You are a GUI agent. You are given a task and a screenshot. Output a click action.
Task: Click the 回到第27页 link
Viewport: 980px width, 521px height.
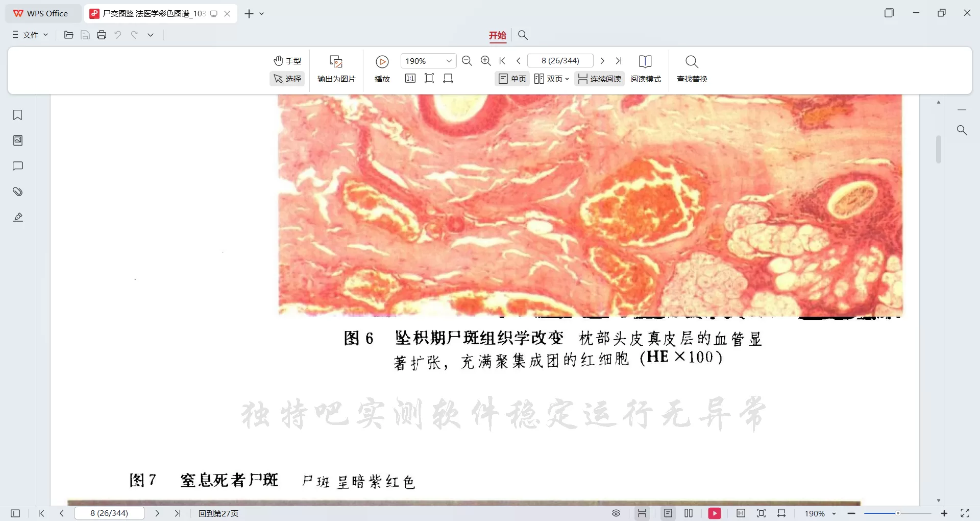click(218, 513)
